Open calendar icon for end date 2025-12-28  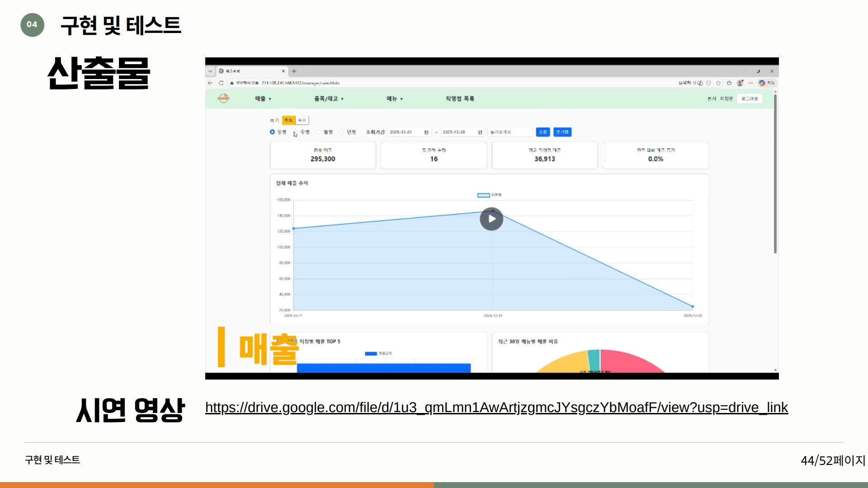pos(480,132)
